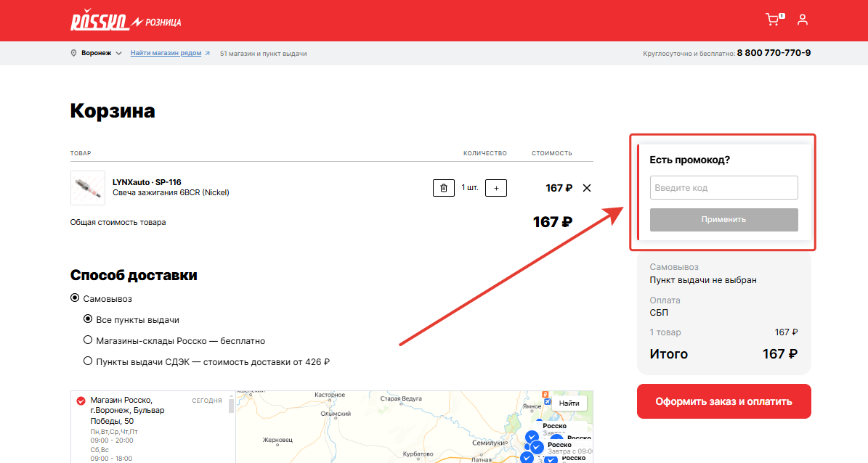Choose Магазины-склады Росско — бесплатно option

pyautogui.click(x=87, y=340)
